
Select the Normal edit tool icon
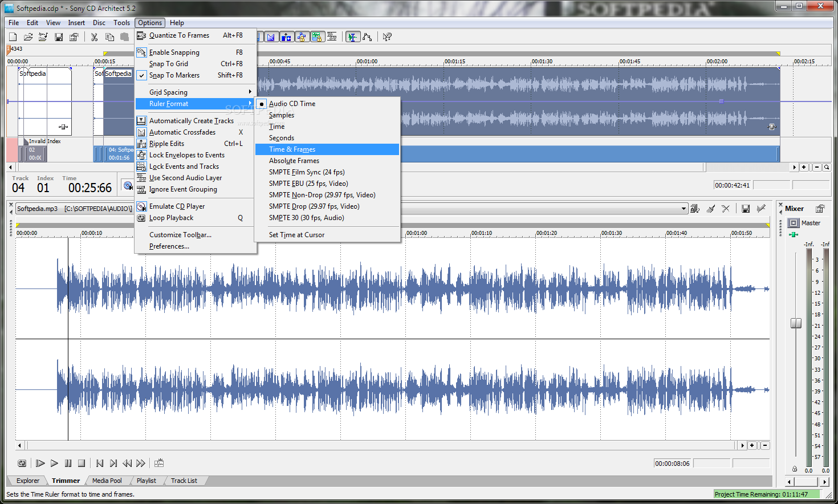coord(353,37)
